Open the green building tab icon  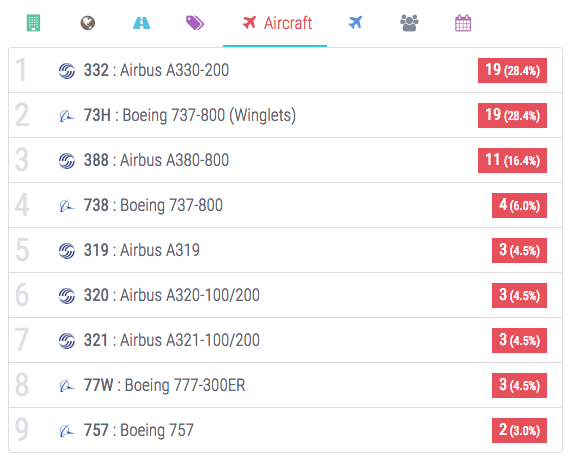[x=33, y=23]
